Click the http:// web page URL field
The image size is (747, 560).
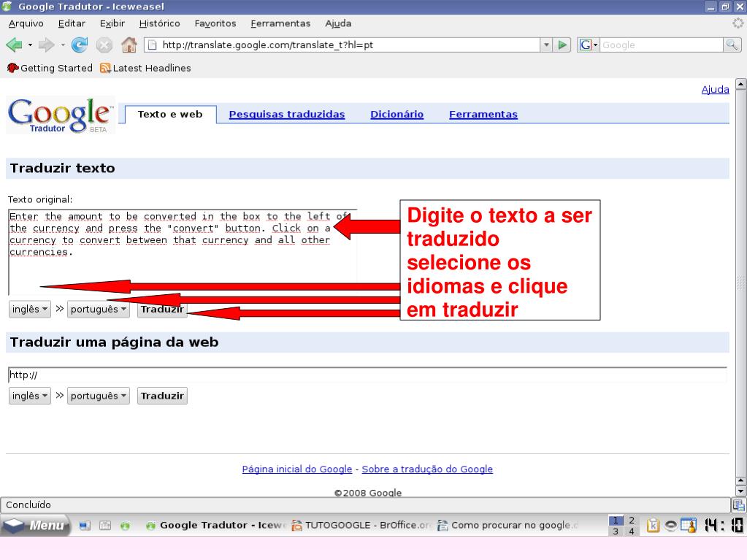click(365, 375)
